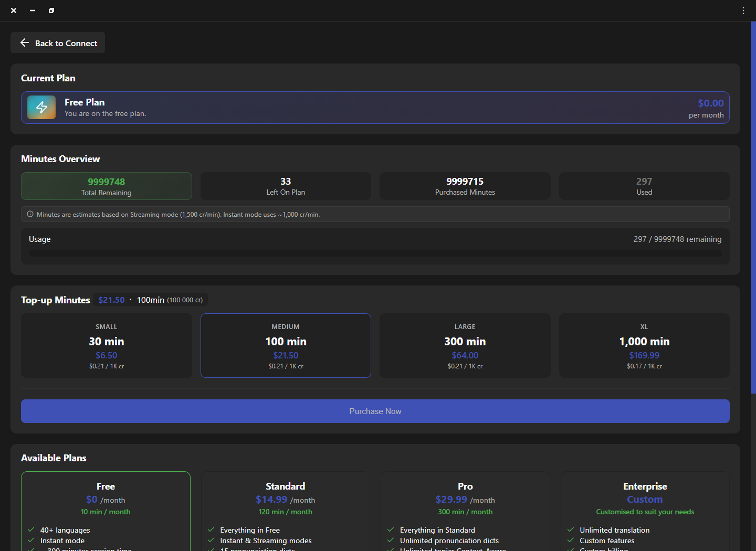This screenshot has height=551, width=756.
Task: Click the 'Top-up Minutes' heading
Action: 56,300
